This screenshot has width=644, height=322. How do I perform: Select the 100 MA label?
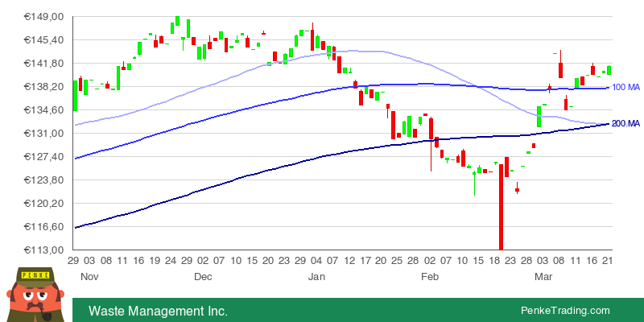pyautogui.click(x=626, y=87)
